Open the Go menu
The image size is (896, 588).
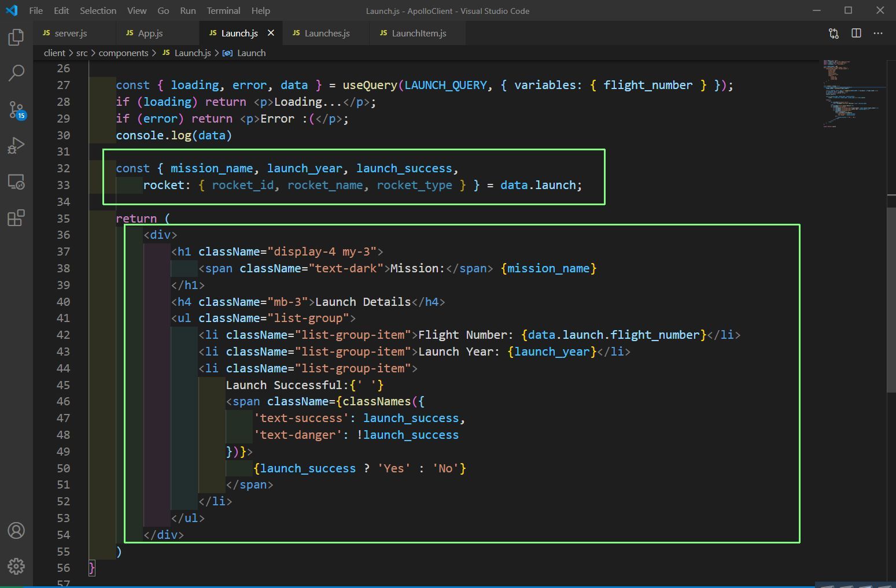pos(163,10)
